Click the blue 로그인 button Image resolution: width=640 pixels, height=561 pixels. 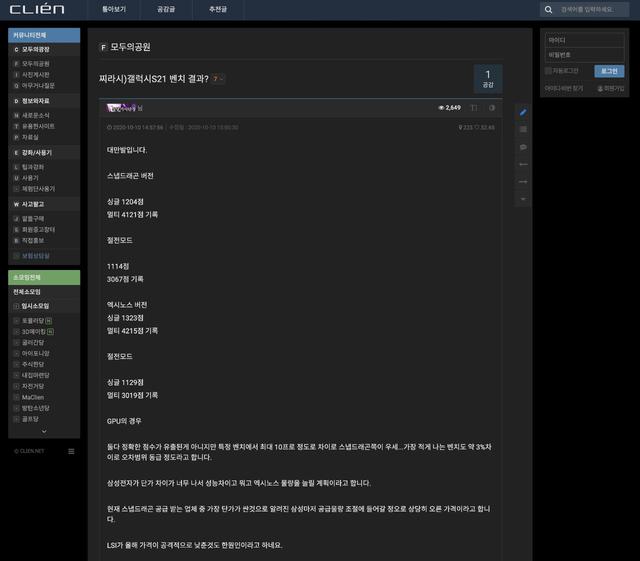(x=609, y=71)
